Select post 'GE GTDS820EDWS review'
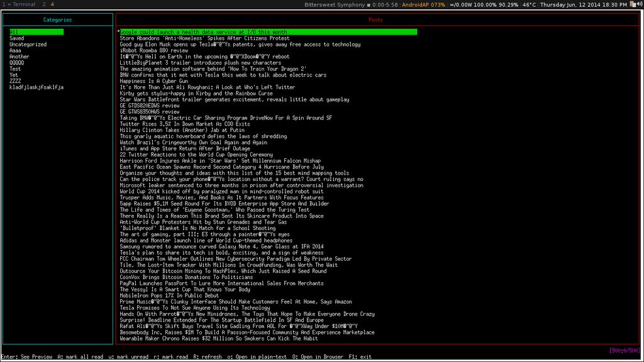644x362 pixels. coord(150,106)
